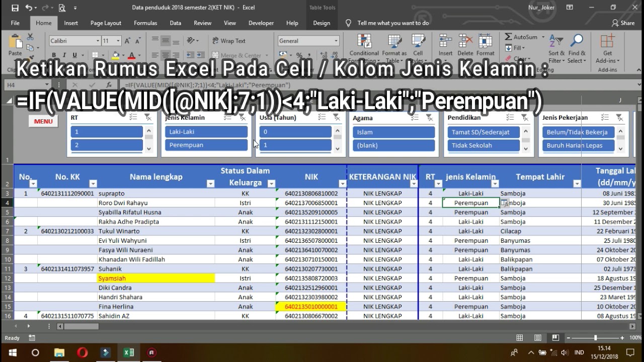Open Cell Styles gallery
The height and width of the screenshot is (362, 644).
[418, 49]
